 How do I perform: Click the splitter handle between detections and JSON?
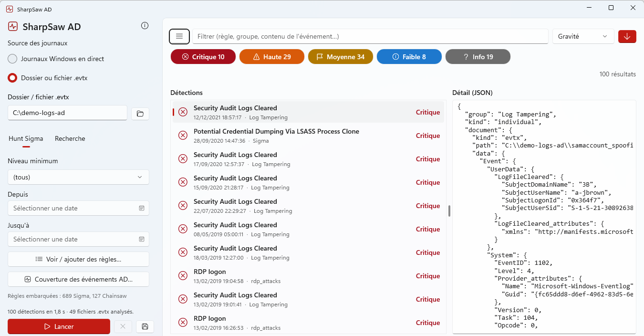(449, 210)
